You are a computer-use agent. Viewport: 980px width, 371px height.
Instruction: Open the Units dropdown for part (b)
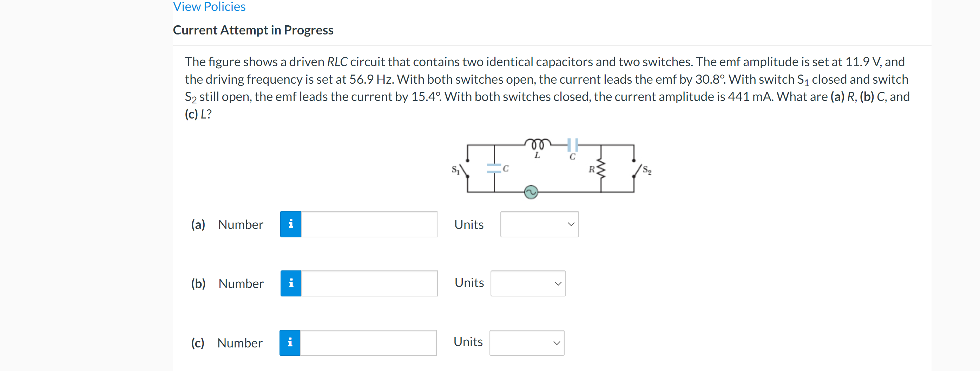pos(528,283)
